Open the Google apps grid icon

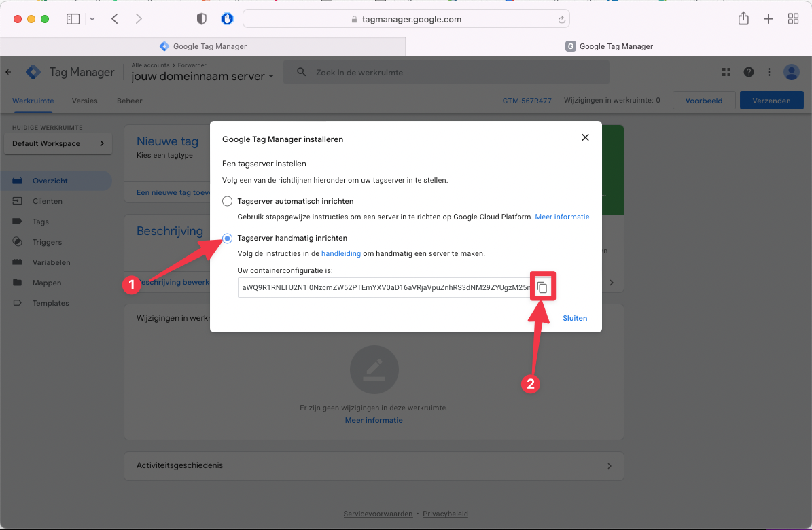726,72
